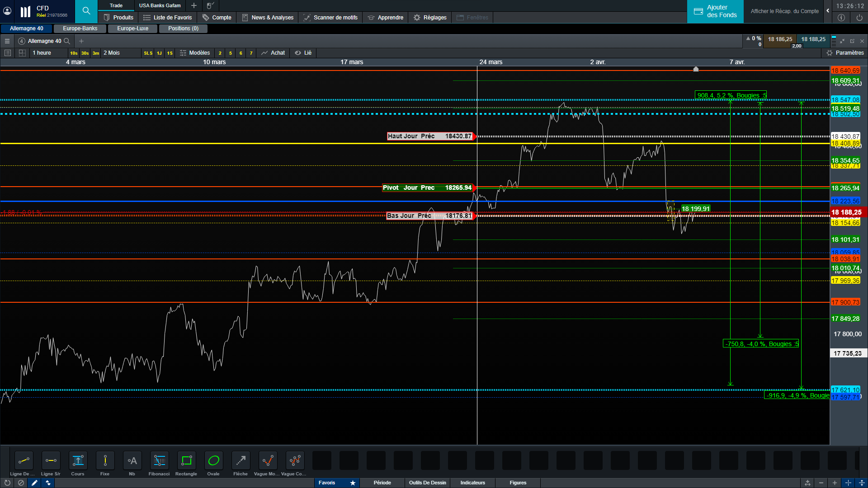
Task: Toggle the Lié eye link option
Action: (303, 53)
